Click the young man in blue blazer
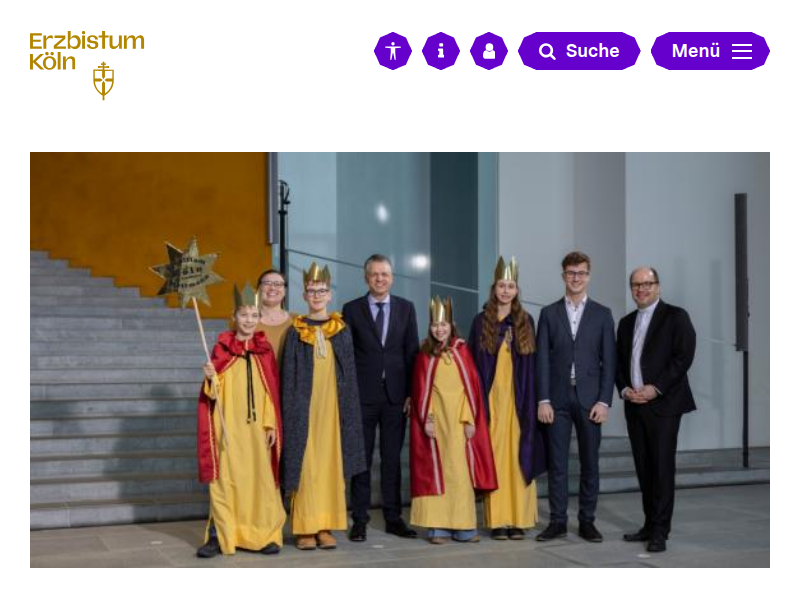 [x=576, y=397]
